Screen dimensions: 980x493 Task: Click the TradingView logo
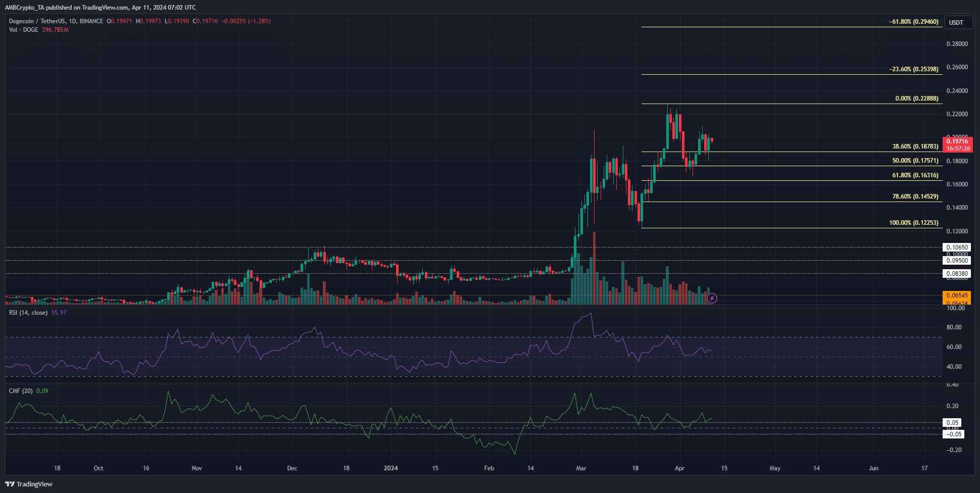(x=29, y=484)
